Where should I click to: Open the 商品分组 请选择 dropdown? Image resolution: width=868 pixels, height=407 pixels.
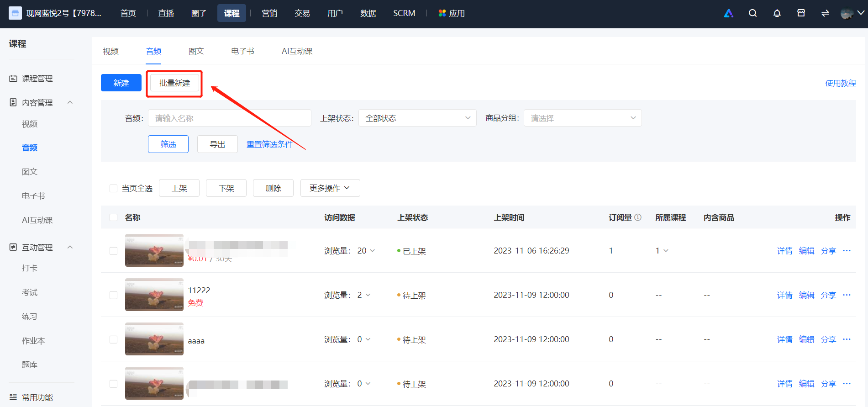(x=583, y=118)
